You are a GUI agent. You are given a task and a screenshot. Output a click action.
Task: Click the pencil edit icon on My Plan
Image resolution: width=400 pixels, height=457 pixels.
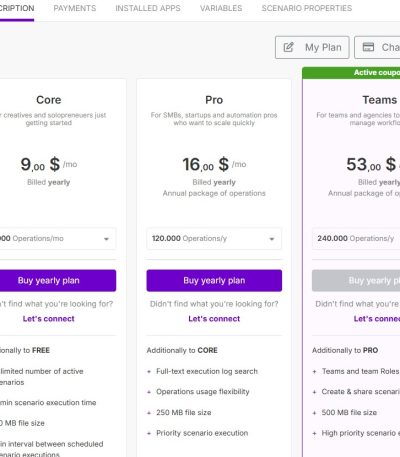point(289,47)
